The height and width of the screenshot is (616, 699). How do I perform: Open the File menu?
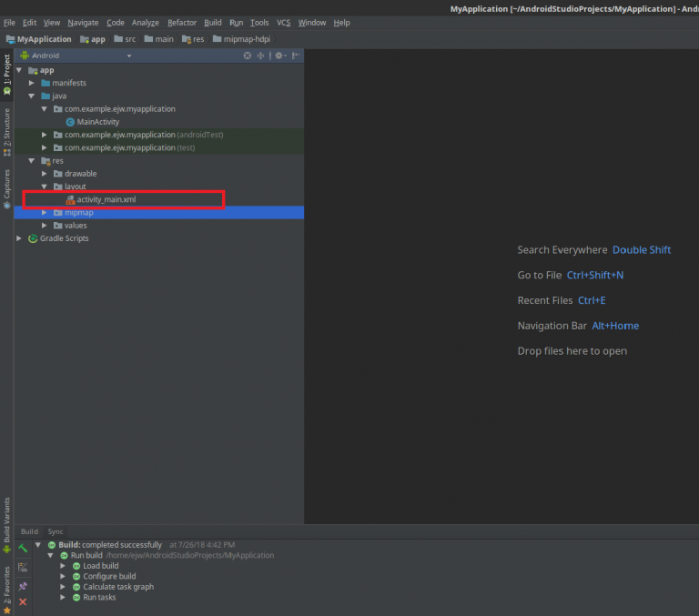9,23
